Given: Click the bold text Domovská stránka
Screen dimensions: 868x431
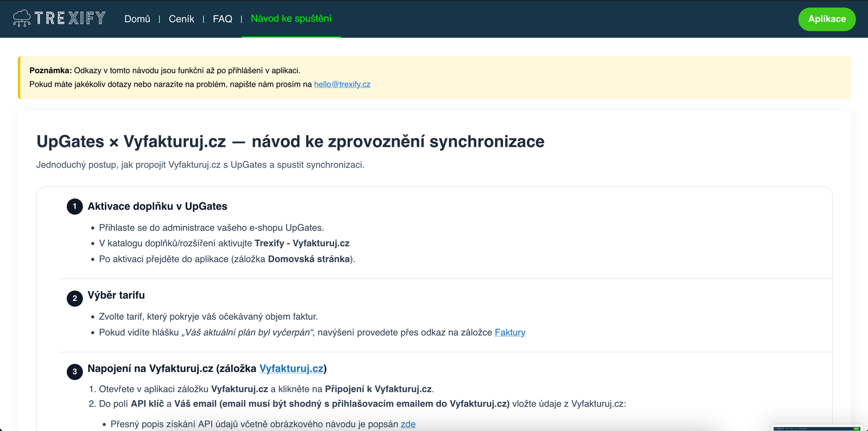Looking at the screenshot, I should coord(309,259).
